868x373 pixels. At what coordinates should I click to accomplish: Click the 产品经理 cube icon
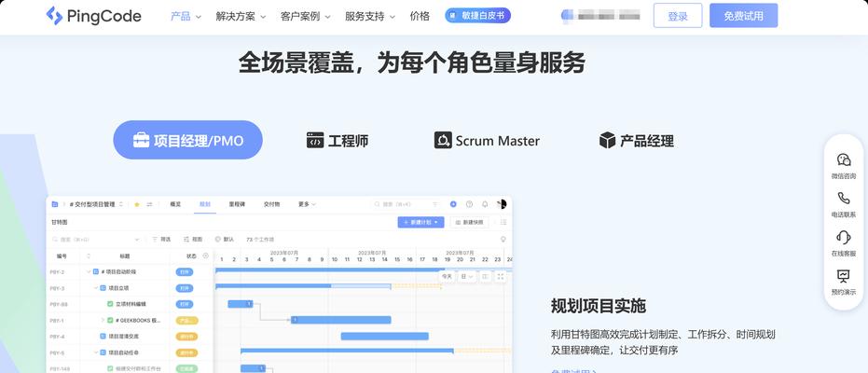click(x=607, y=140)
